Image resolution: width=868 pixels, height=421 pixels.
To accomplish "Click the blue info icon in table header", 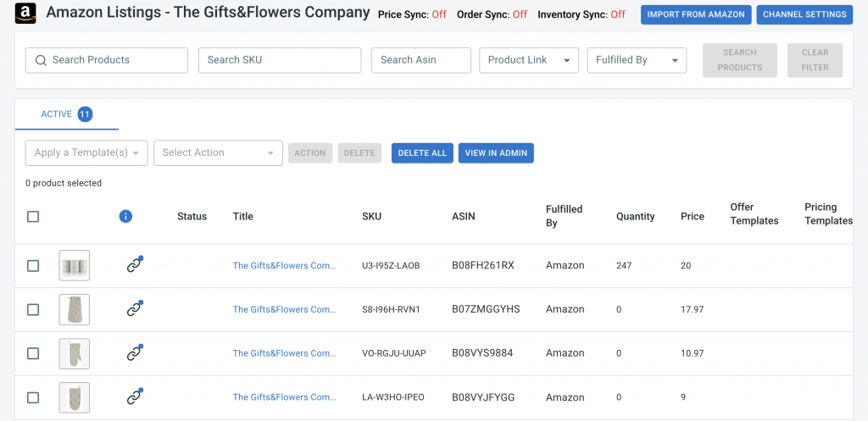I will [x=125, y=216].
